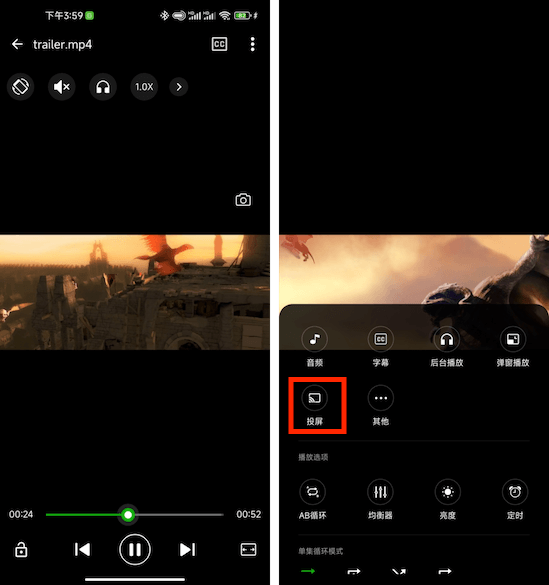Open the 字幕 subtitles option
Image resolution: width=549 pixels, height=585 pixels.
point(381,346)
